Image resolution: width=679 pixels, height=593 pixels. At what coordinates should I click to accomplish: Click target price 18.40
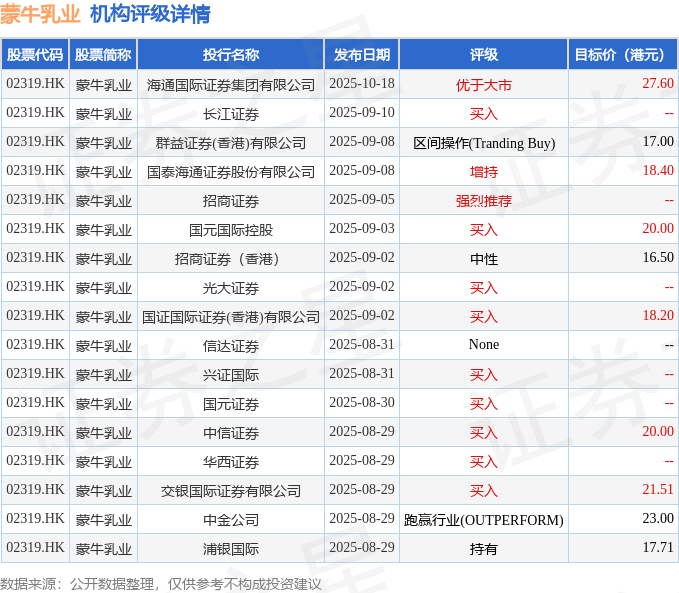[x=658, y=170]
